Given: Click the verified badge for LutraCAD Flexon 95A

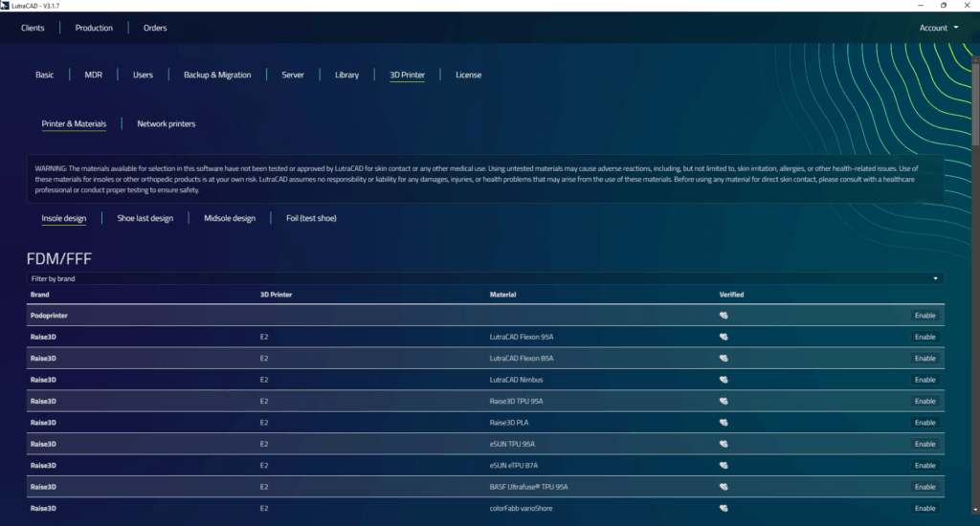Looking at the screenshot, I should click(x=724, y=337).
